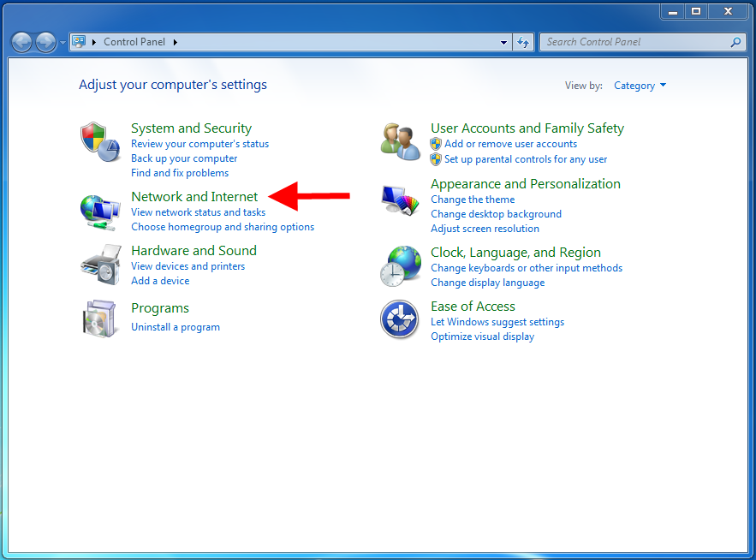
Task: Go back with the Back arrow button
Action: point(21,43)
